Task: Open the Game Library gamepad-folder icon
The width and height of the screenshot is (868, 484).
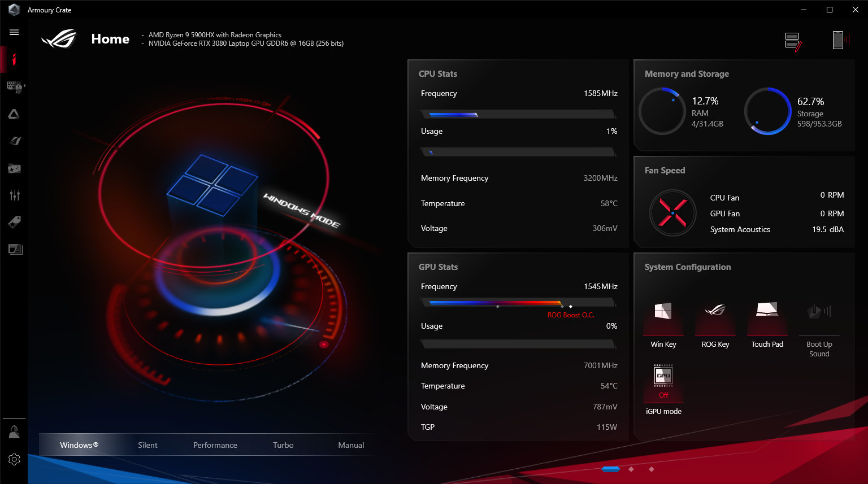Action: click(14, 168)
